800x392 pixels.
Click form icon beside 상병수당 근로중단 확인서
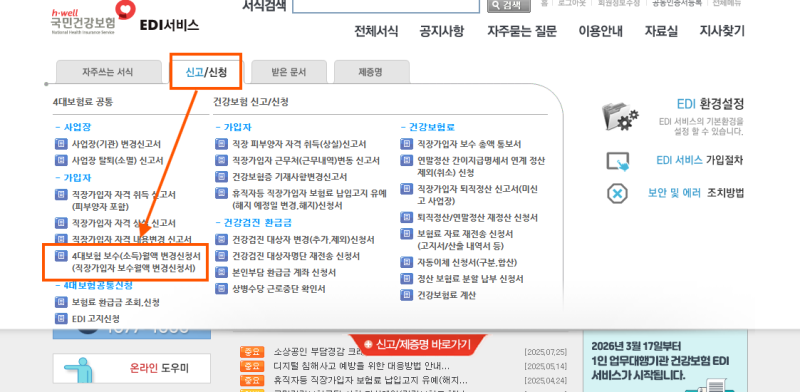(x=221, y=289)
